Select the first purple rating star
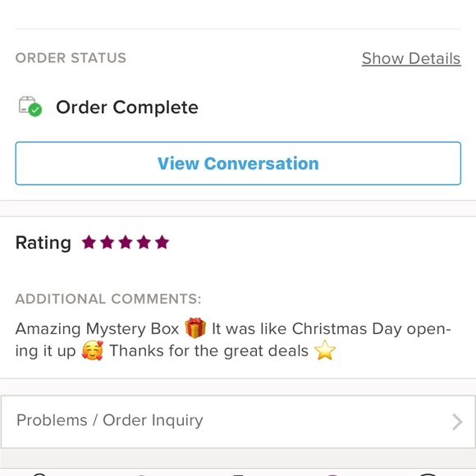Viewport: 476px width, 476px height. click(x=89, y=242)
